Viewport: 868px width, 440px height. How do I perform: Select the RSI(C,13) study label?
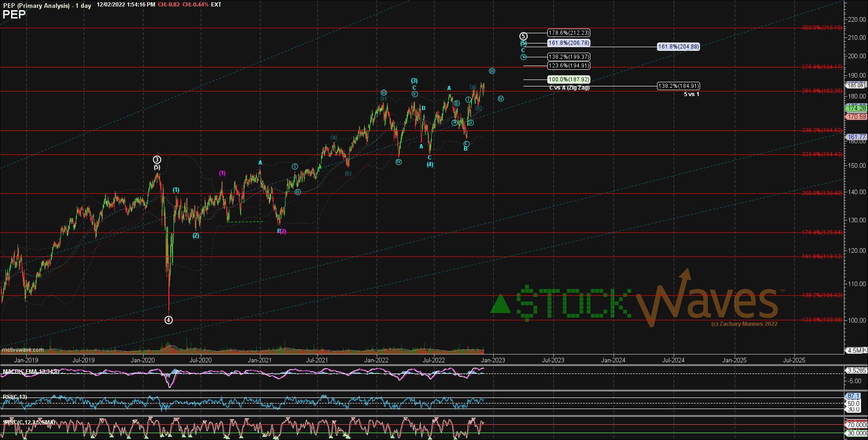tap(15, 397)
